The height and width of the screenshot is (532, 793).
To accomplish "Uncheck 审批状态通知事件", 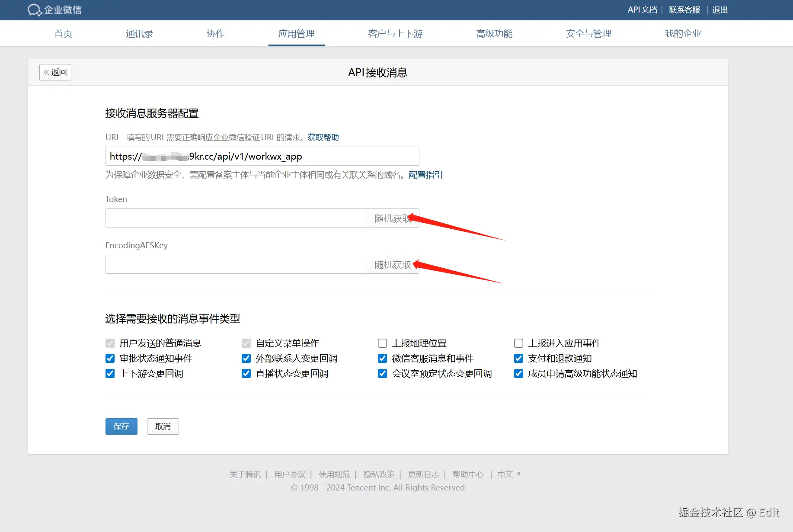I will click(x=110, y=358).
